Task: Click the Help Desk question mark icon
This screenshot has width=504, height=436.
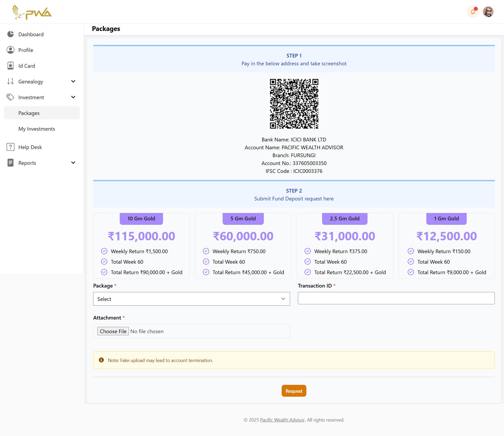Action: pyautogui.click(x=10, y=147)
